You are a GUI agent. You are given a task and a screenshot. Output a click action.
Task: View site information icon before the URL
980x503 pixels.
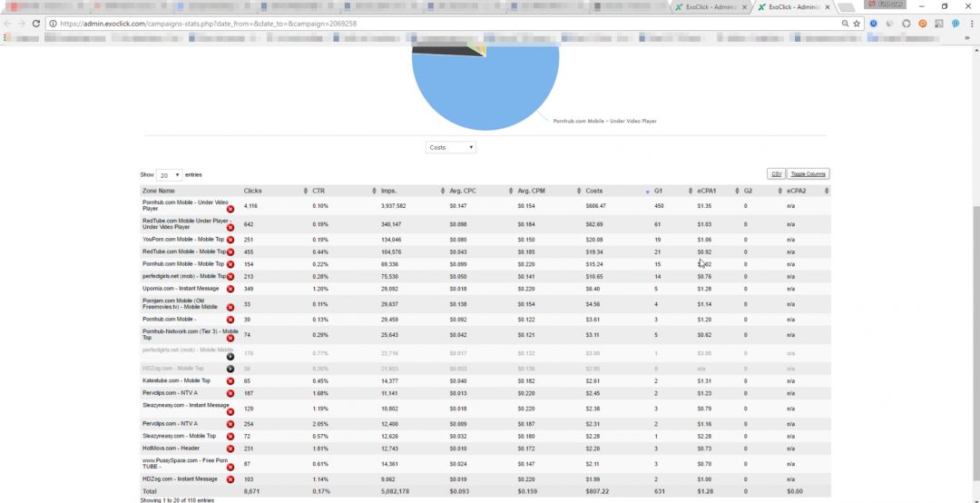pos(54,24)
